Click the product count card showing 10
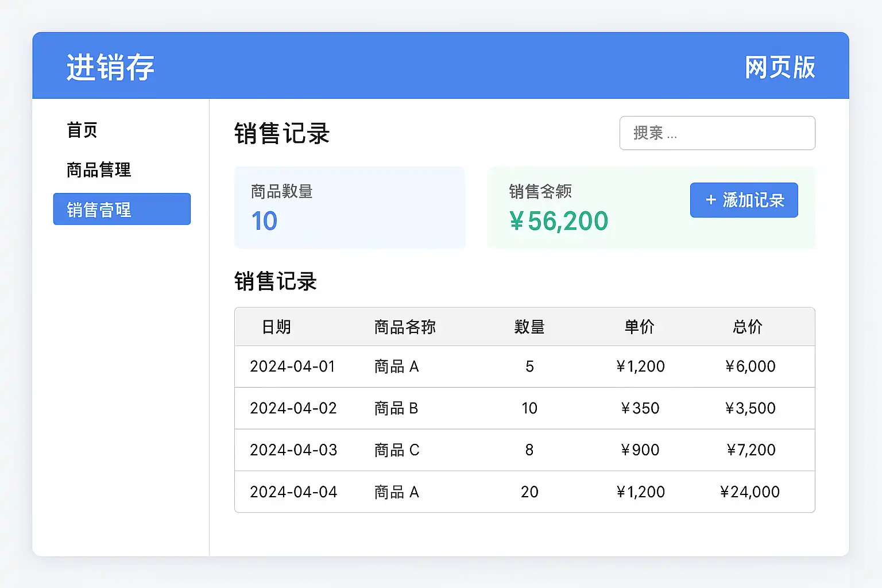This screenshot has height=588, width=882. 349,207
